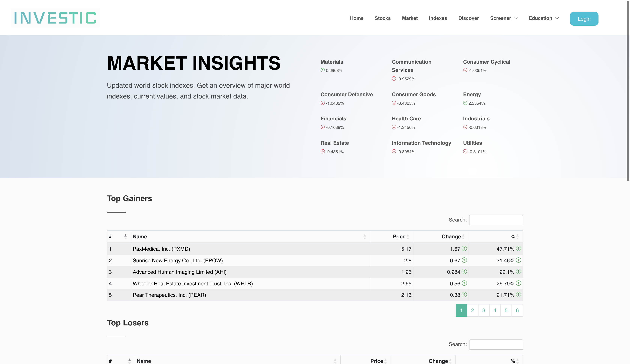The height and width of the screenshot is (364, 630).
Task: Go to Top Gainers page 4
Action: pyautogui.click(x=495, y=310)
